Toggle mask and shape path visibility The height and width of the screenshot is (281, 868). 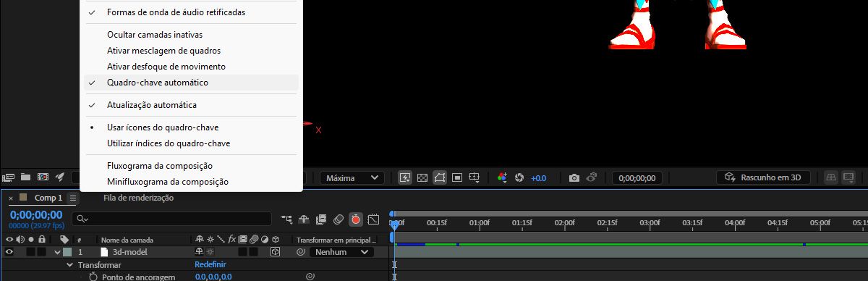(440, 177)
